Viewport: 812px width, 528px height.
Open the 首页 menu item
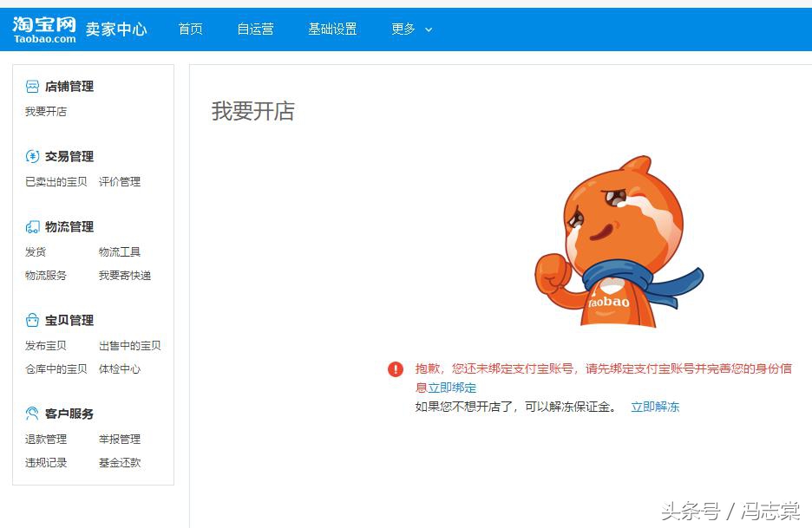pyautogui.click(x=190, y=29)
